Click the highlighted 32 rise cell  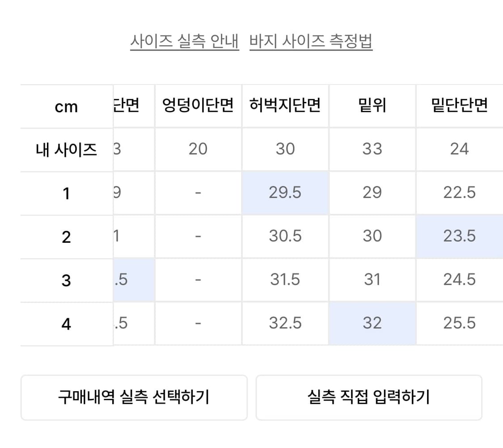(x=372, y=323)
